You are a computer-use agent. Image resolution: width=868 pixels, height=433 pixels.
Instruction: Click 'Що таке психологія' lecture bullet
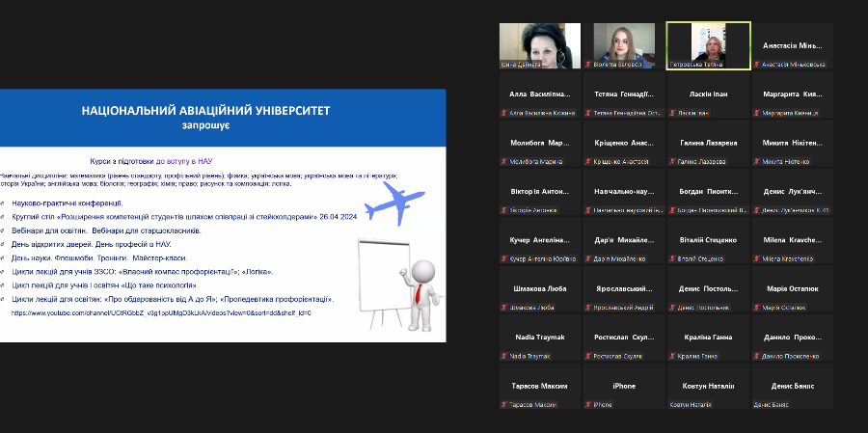pos(105,285)
